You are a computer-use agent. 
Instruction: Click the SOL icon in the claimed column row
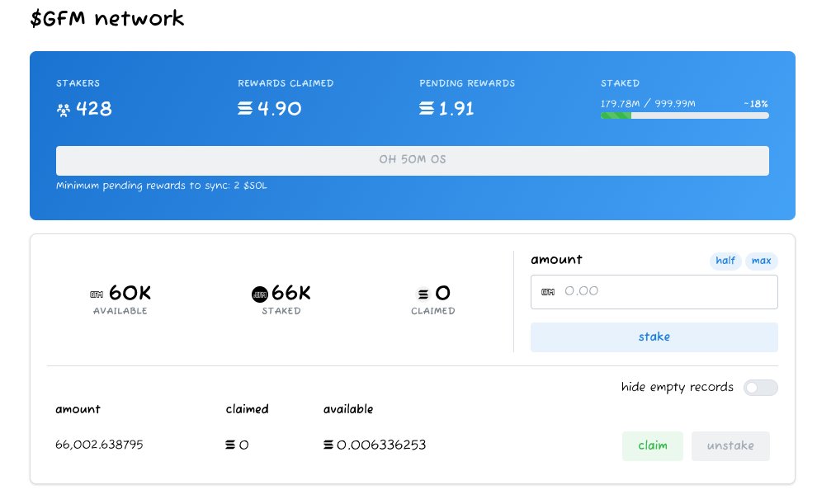(229, 445)
